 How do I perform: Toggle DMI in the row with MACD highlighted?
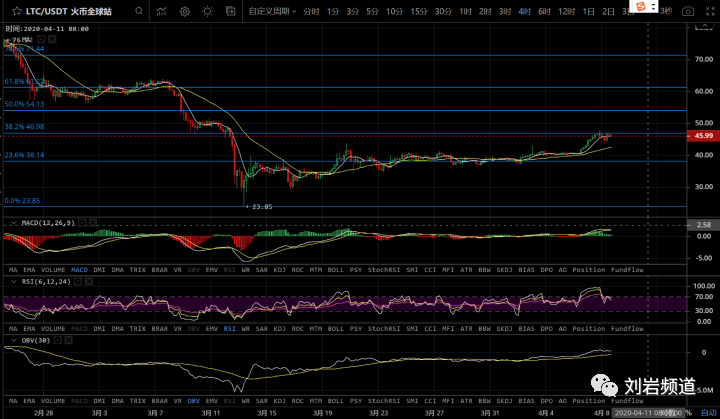99,270
